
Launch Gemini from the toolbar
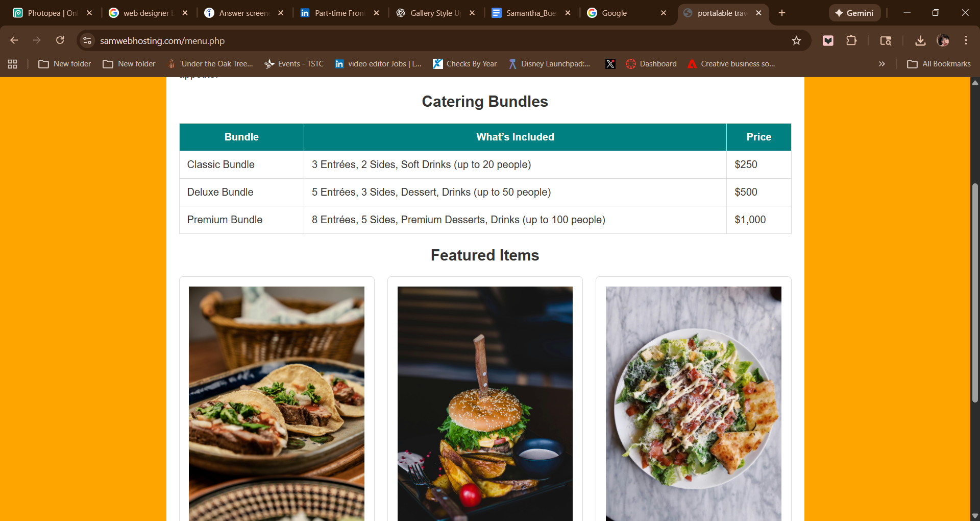click(854, 13)
